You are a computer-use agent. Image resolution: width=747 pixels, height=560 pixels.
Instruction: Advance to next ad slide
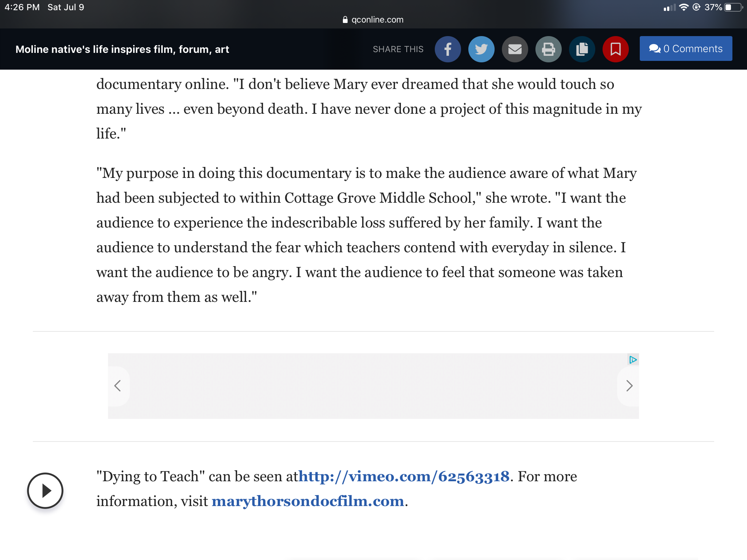tap(629, 386)
